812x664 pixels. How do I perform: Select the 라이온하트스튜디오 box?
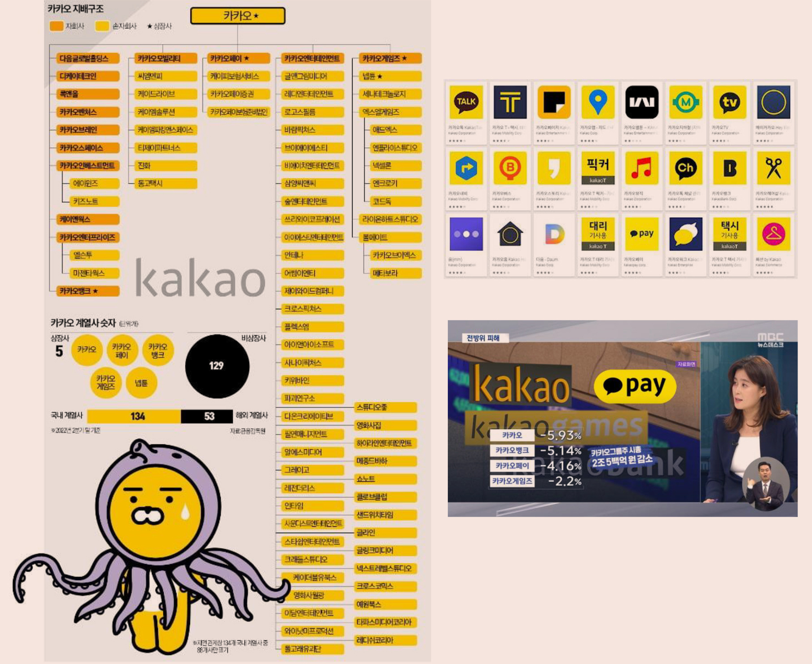click(390, 219)
